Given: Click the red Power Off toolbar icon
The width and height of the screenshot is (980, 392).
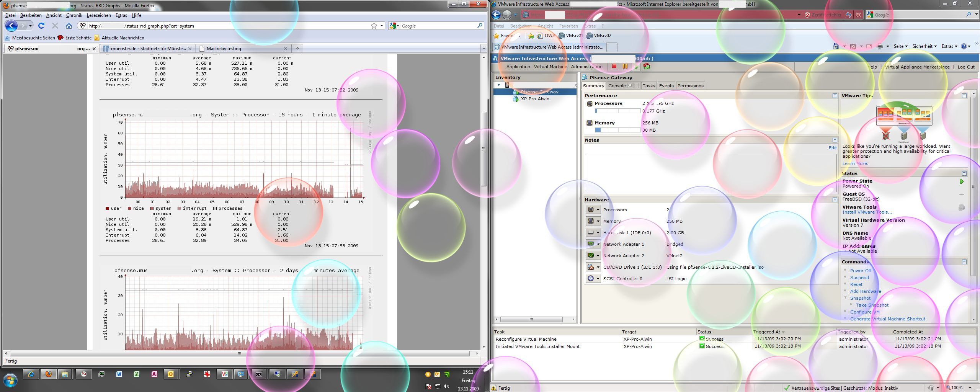Looking at the screenshot, I should pyautogui.click(x=614, y=67).
